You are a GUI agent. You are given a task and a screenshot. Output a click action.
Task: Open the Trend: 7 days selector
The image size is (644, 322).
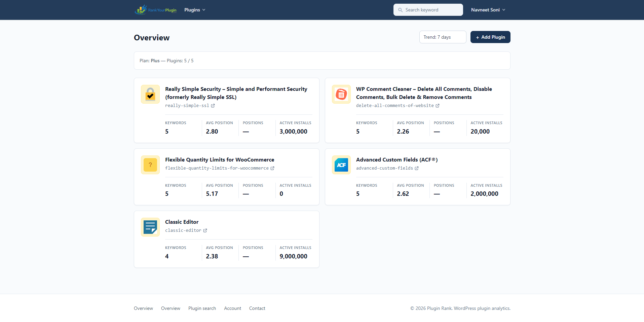[443, 37]
